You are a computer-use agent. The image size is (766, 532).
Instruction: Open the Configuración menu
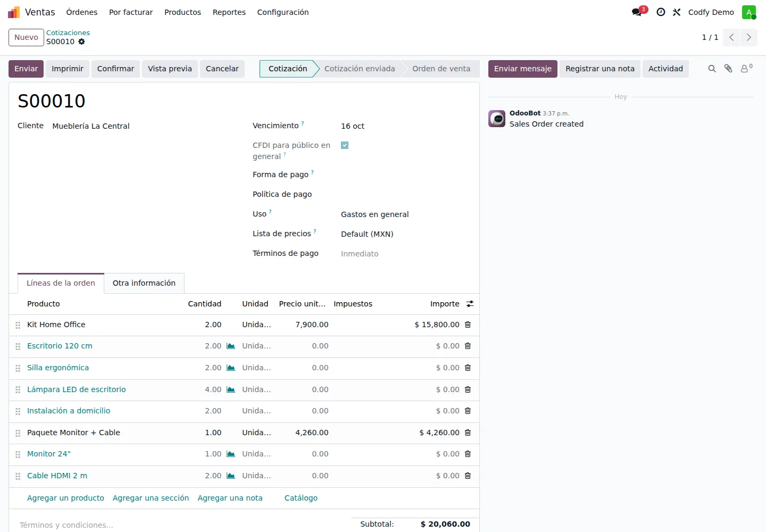click(x=283, y=12)
